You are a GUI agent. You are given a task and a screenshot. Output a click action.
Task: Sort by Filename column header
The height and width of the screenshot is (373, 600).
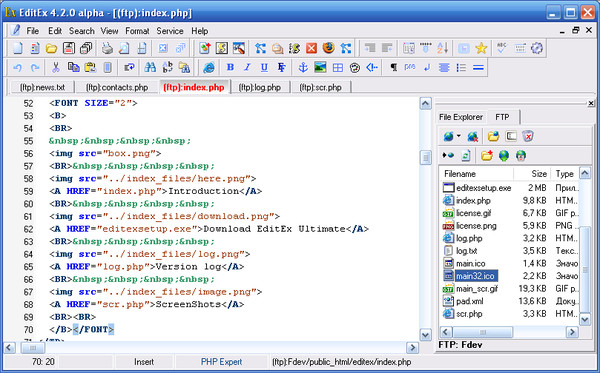(x=476, y=174)
